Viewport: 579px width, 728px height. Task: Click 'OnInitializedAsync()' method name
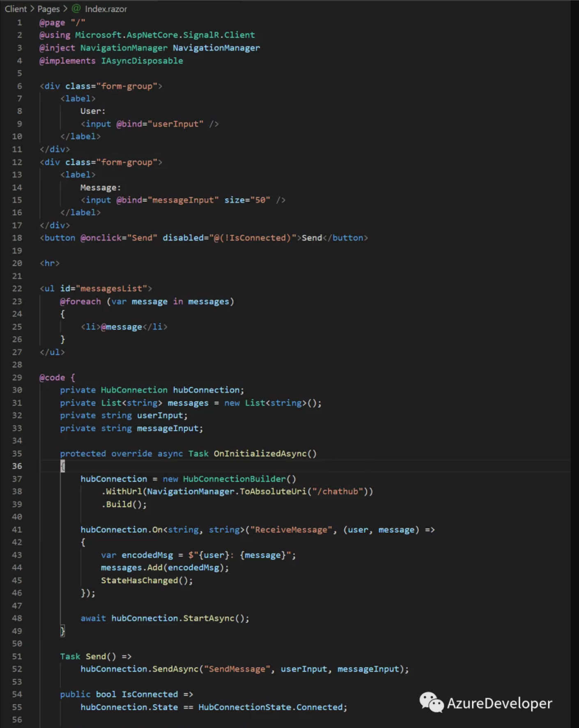coord(265,454)
